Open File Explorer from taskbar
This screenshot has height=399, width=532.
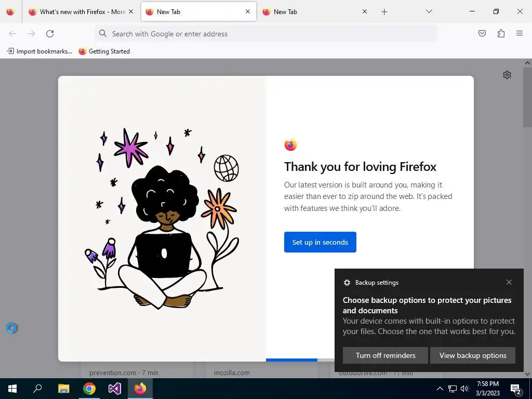(x=63, y=389)
